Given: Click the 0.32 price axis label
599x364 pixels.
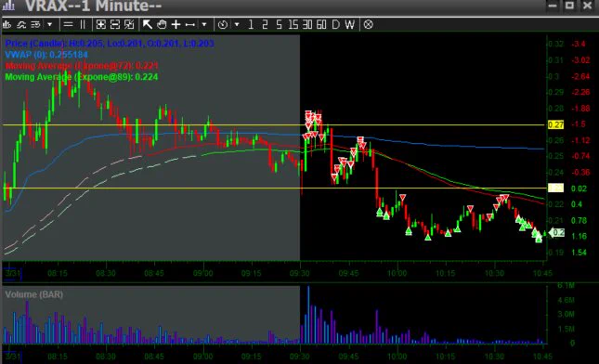Looking at the screenshot, I should tap(555, 44).
